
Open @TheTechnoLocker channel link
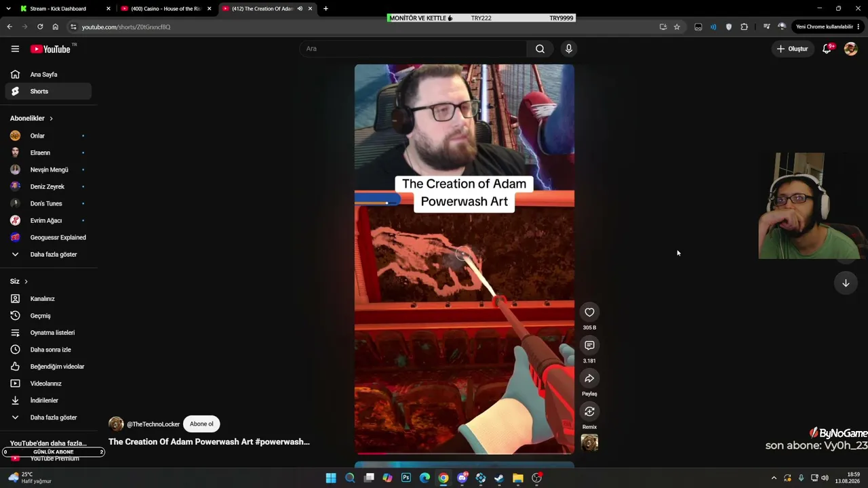point(153,424)
